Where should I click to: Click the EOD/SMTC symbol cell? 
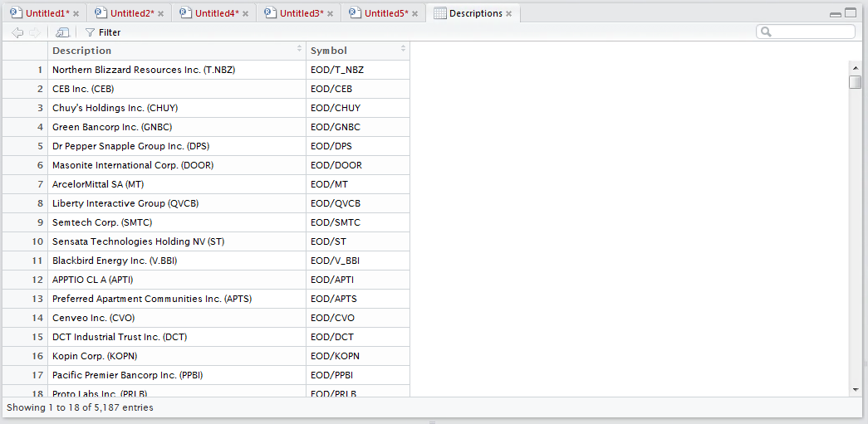(358, 222)
